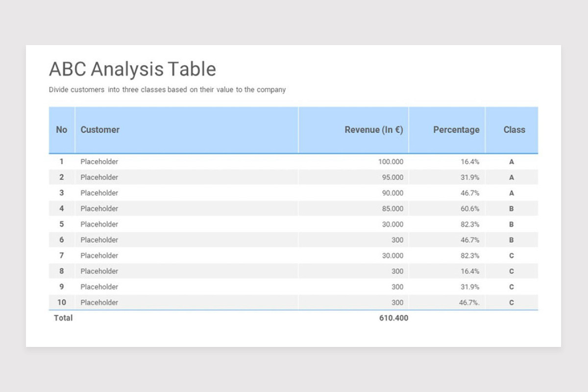Click the Percentage header cell
Viewport: 588px width, 392px height.
point(447,130)
